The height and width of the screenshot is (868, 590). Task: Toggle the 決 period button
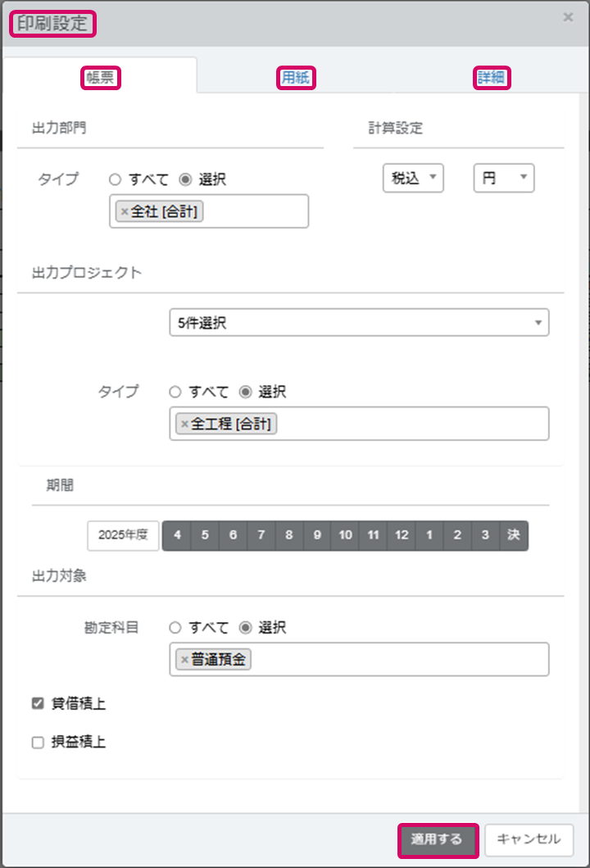[x=514, y=535]
